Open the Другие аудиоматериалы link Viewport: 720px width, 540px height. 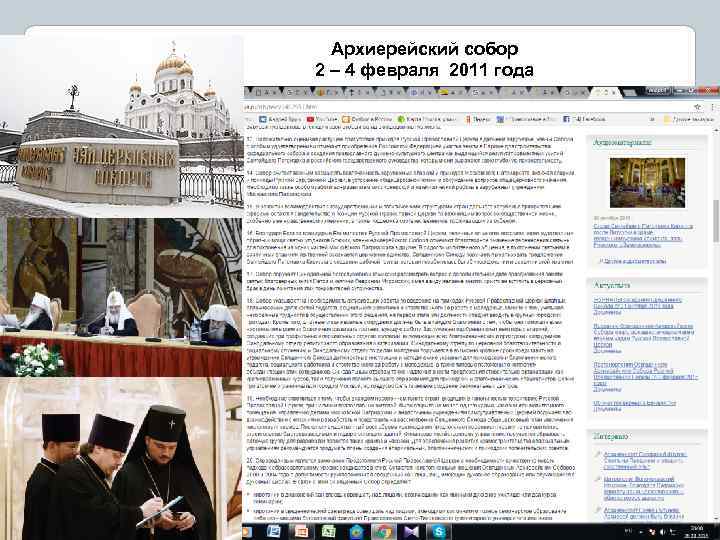click(634, 261)
